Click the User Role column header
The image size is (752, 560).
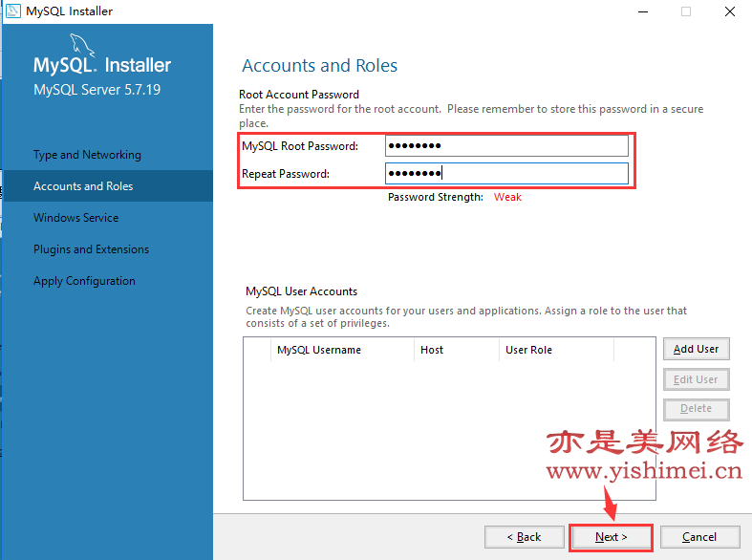556,350
